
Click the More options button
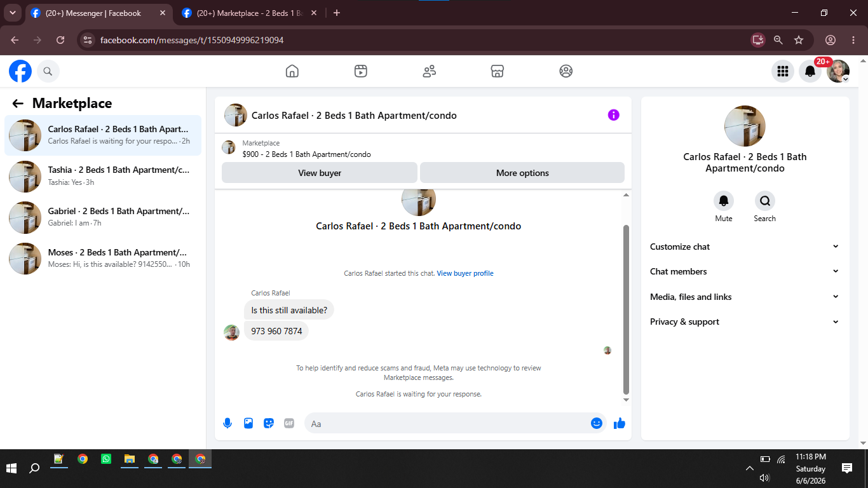coord(522,173)
